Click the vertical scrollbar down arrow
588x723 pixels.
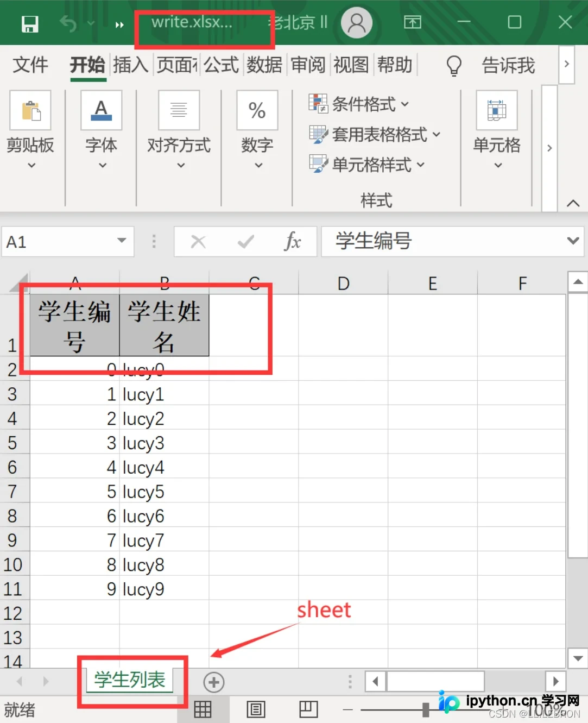tap(578, 658)
